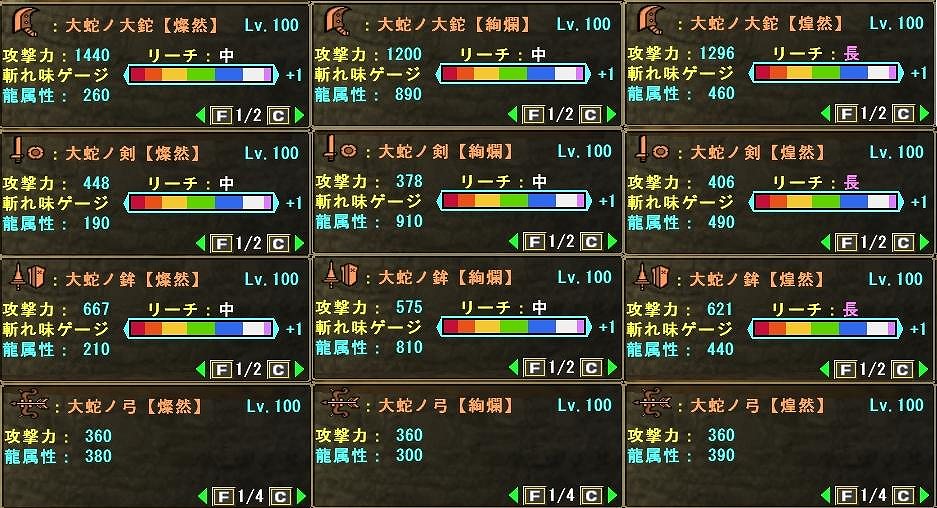
Task: Go to next page on 大蛇ノ弓【絢爛】 panel
Action: [x=612, y=495]
